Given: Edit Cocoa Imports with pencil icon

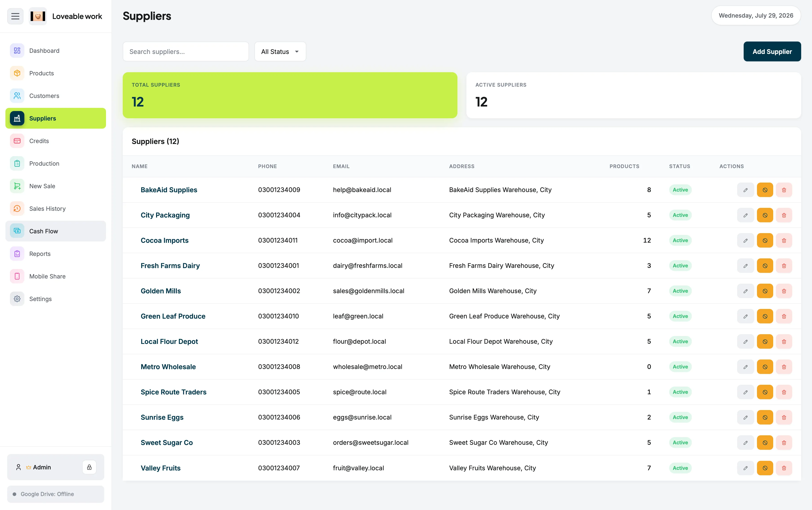Looking at the screenshot, I should [745, 241].
